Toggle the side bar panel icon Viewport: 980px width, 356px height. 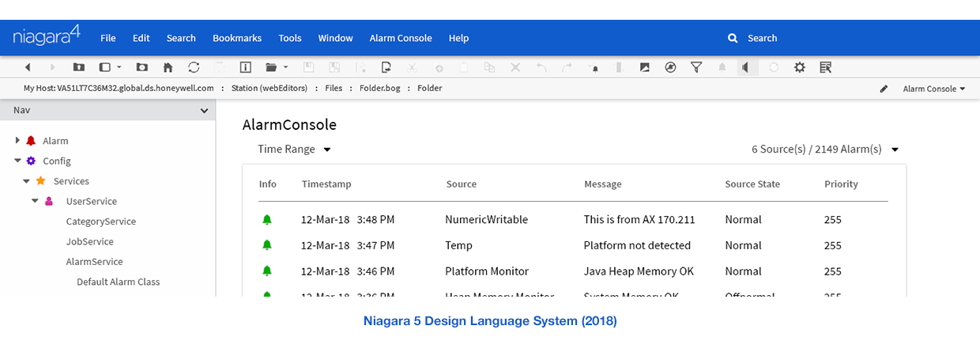105,68
